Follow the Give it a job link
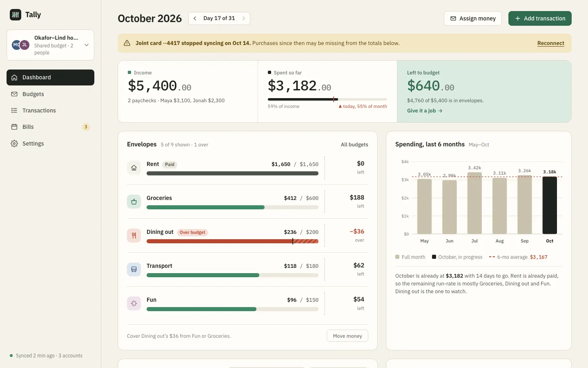Viewport: 588px width, 368px height. [x=425, y=111]
